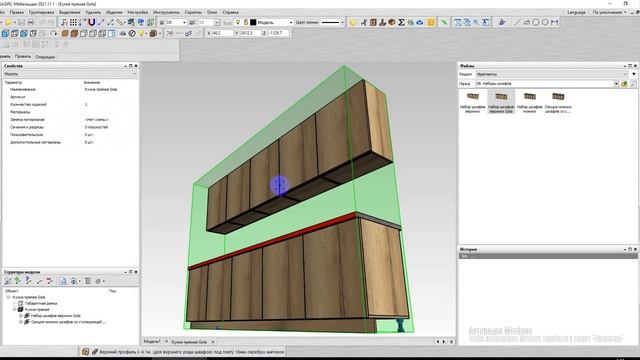Select the Кухня прямая tree item

(37, 309)
